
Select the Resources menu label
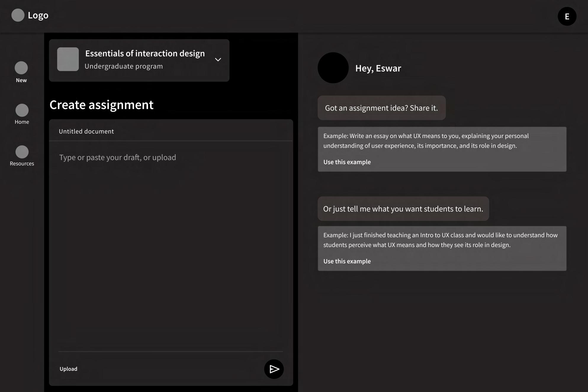pyautogui.click(x=22, y=163)
